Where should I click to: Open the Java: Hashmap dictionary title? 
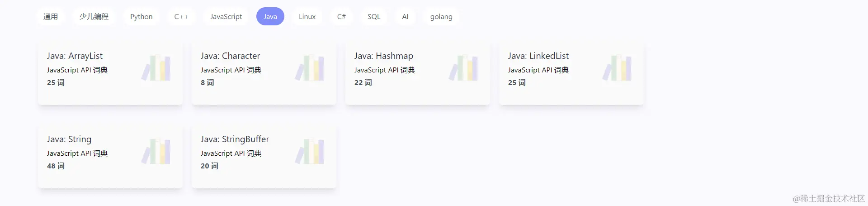(384, 56)
